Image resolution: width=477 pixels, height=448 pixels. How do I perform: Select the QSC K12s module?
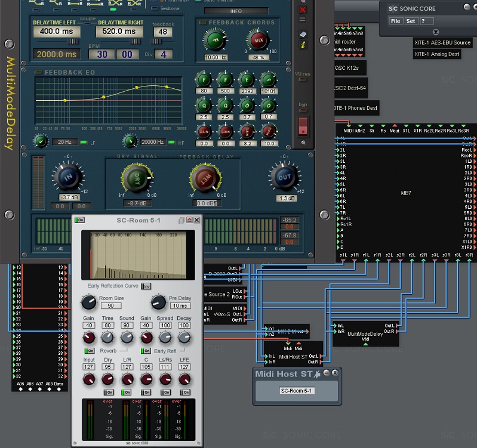point(350,68)
